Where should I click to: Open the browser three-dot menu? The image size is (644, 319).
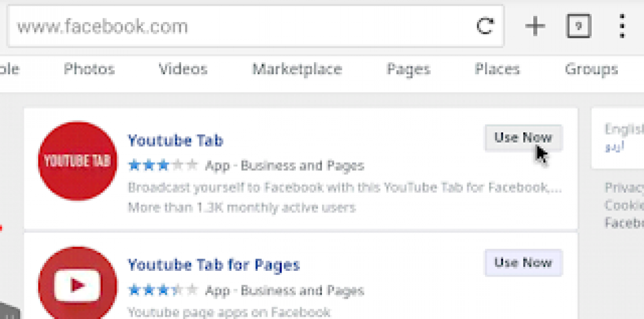click(622, 26)
